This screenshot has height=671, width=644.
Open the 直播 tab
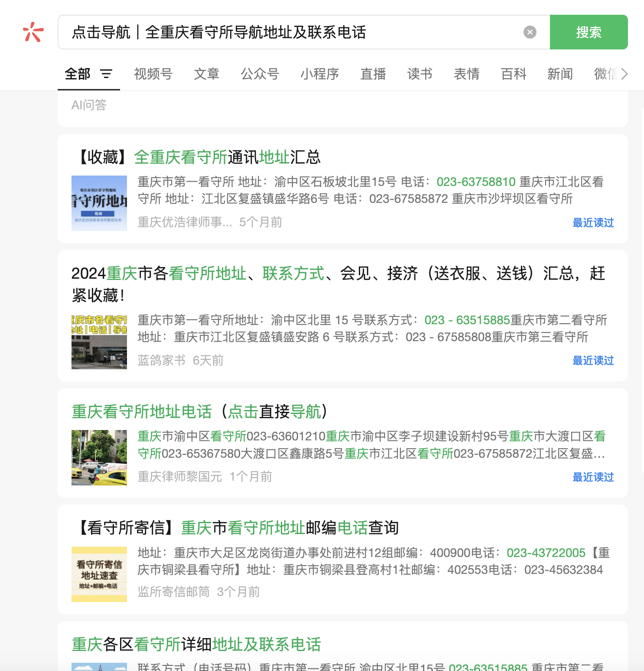(x=373, y=74)
